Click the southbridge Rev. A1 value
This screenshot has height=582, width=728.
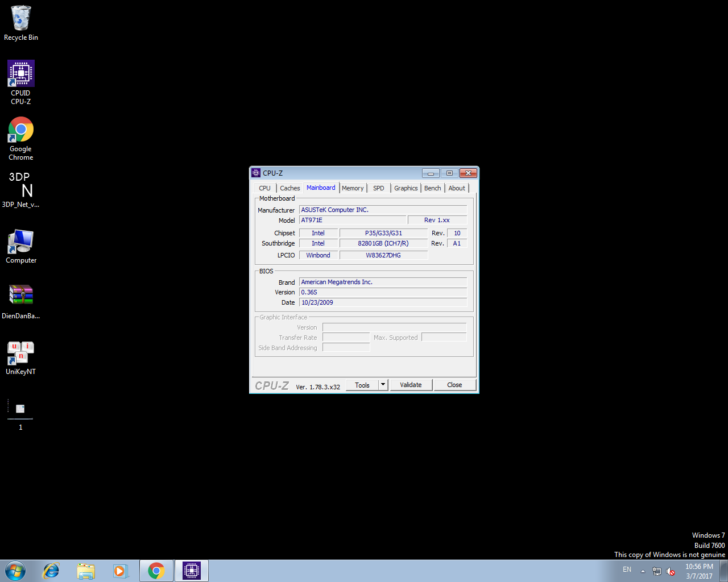(457, 243)
